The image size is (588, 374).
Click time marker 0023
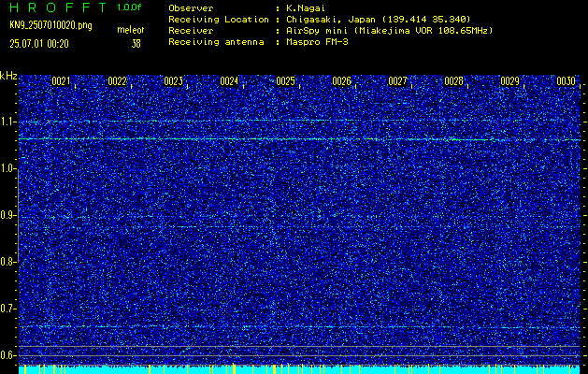173,81
